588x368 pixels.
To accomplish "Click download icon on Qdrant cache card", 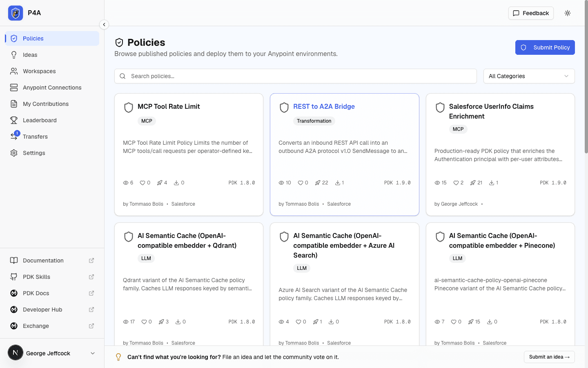I will 178,322.
